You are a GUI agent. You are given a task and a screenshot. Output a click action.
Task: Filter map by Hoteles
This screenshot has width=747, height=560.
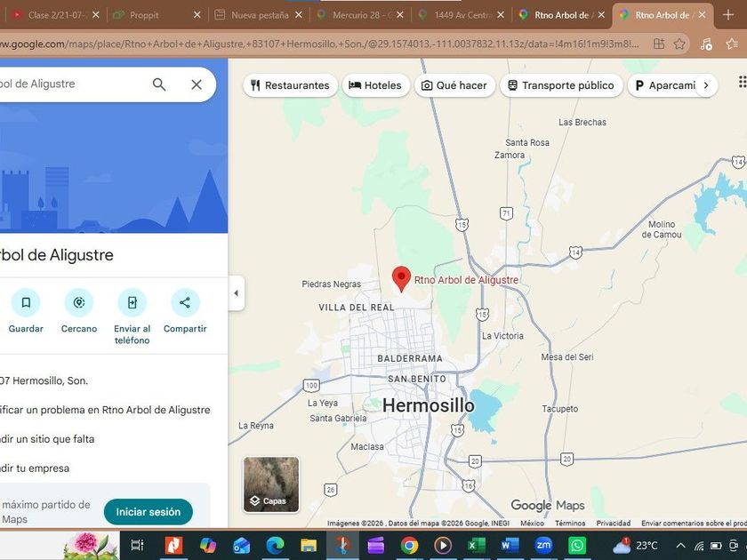(375, 85)
